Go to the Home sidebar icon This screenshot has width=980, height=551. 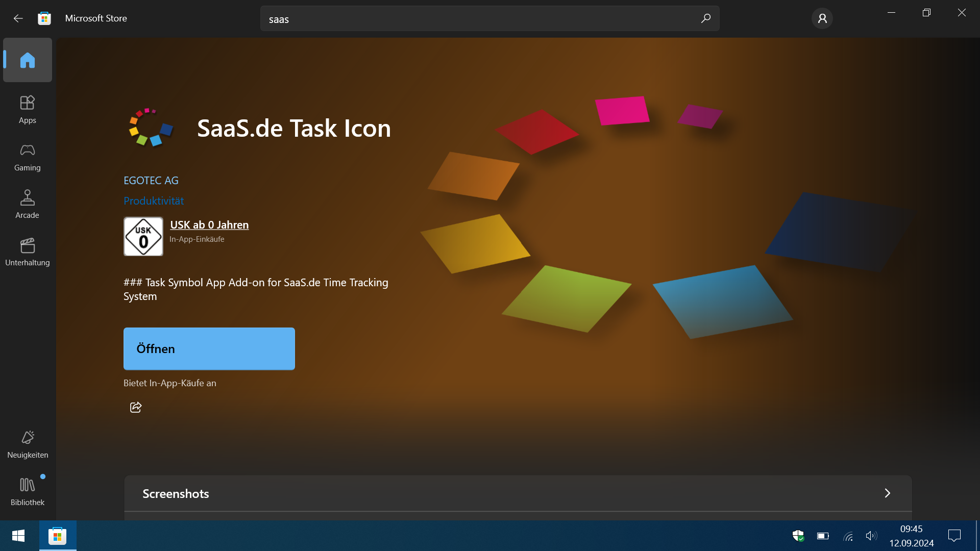pos(28,60)
